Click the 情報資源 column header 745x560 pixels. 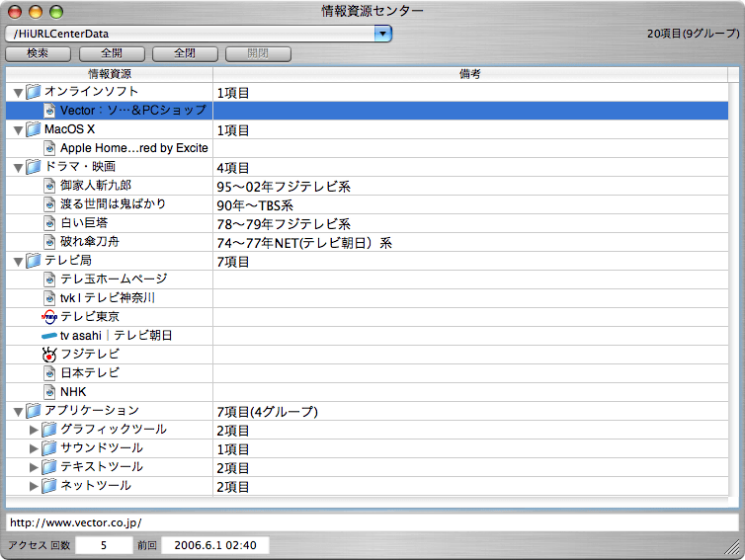point(110,74)
